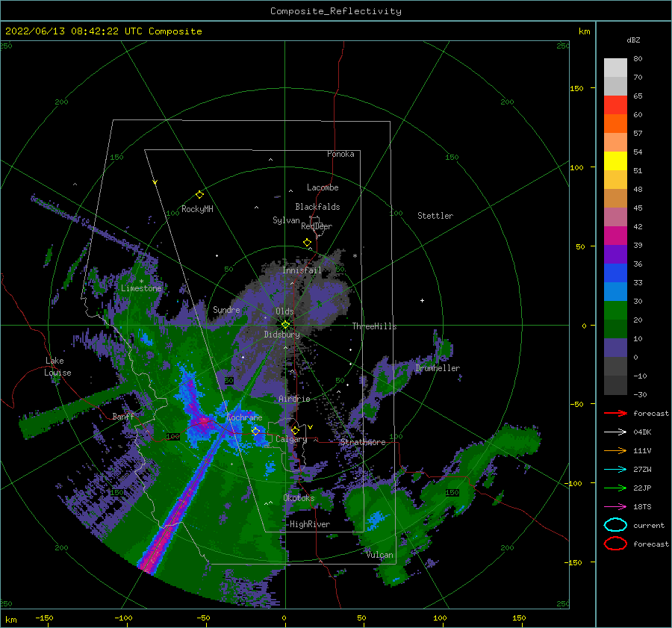Image resolution: width=672 pixels, height=628 pixels.
Task: Click the cyan current ellipse in the legend
Action: (615, 525)
